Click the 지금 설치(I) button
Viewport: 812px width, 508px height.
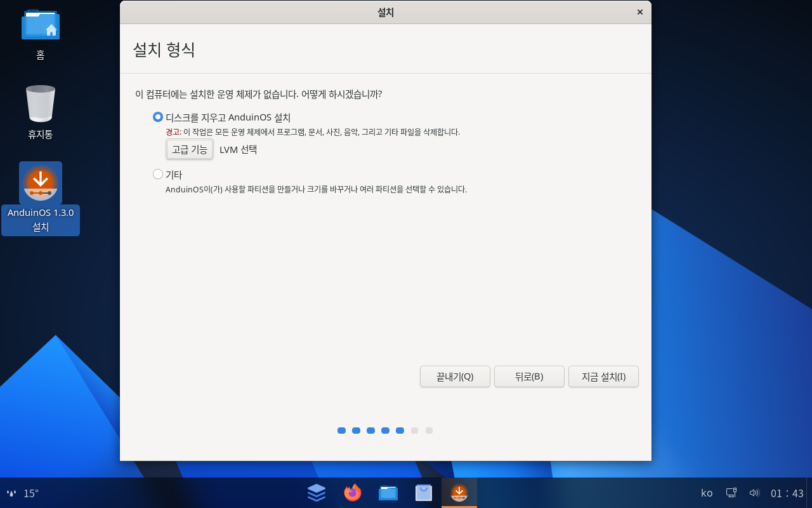[x=603, y=377]
